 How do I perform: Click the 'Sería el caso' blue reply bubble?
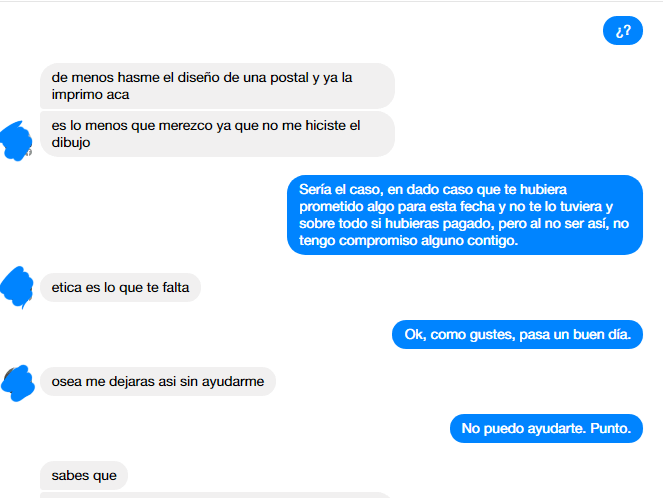tap(465, 215)
